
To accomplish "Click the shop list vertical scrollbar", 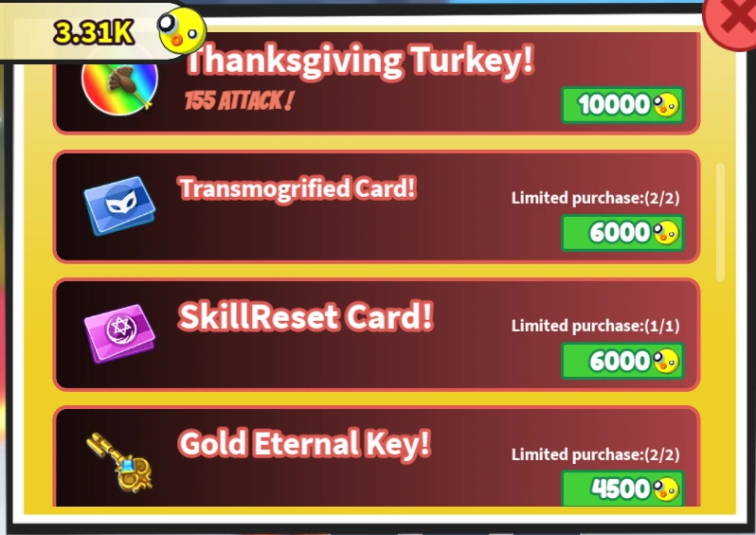I will (721, 223).
